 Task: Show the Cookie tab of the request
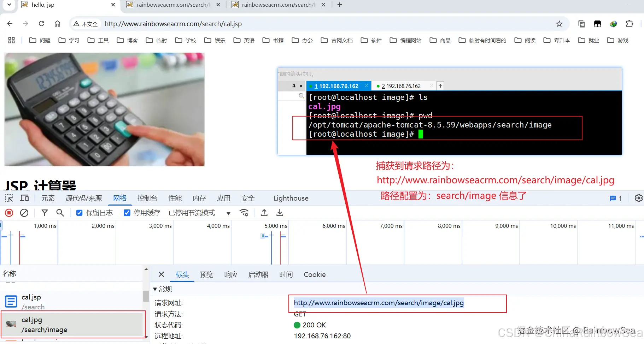[x=315, y=274]
